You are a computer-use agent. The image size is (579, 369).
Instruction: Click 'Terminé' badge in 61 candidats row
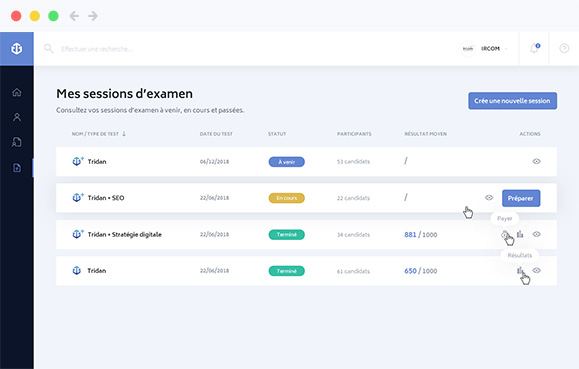[x=287, y=271]
